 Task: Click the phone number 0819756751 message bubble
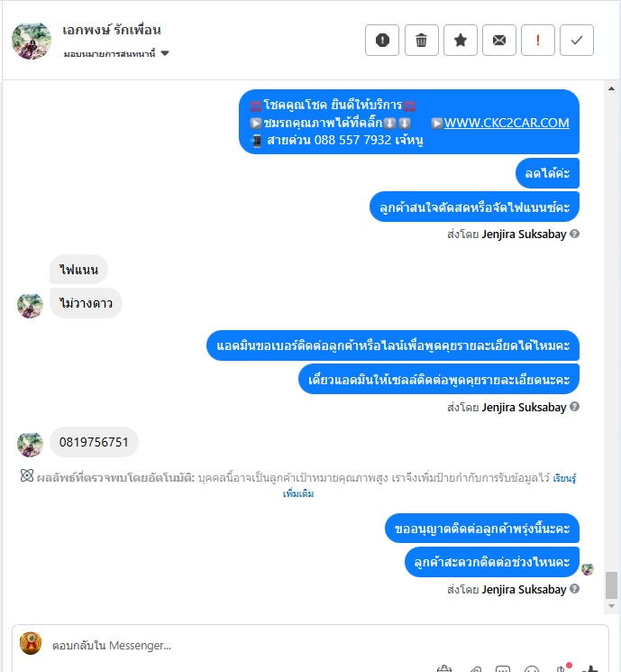pos(94,442)
